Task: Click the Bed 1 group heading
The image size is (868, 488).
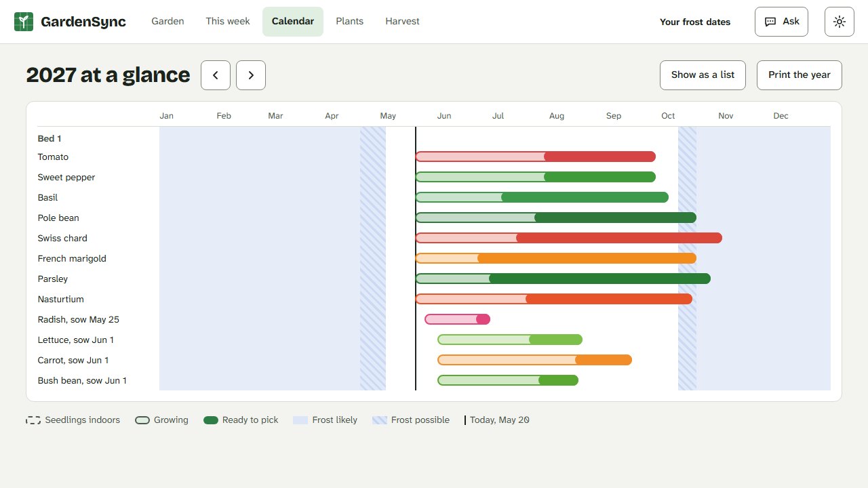Action: pos(50,139)
